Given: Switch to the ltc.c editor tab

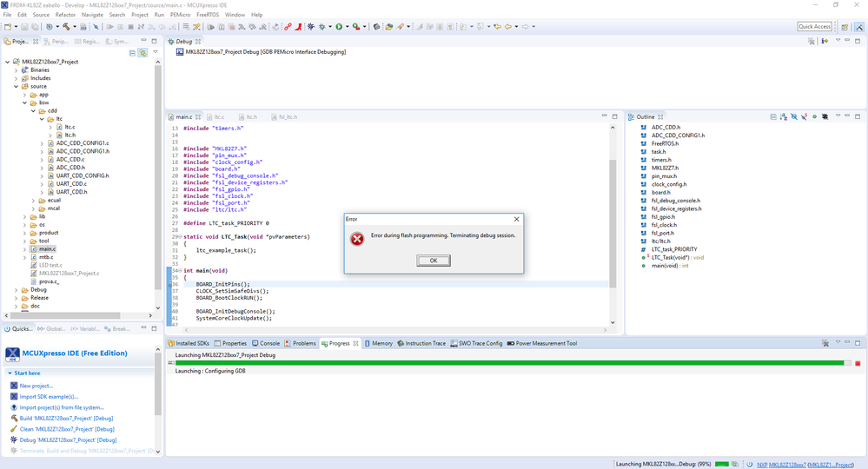Looking at the screenshot, I should [x=215, y=116].
